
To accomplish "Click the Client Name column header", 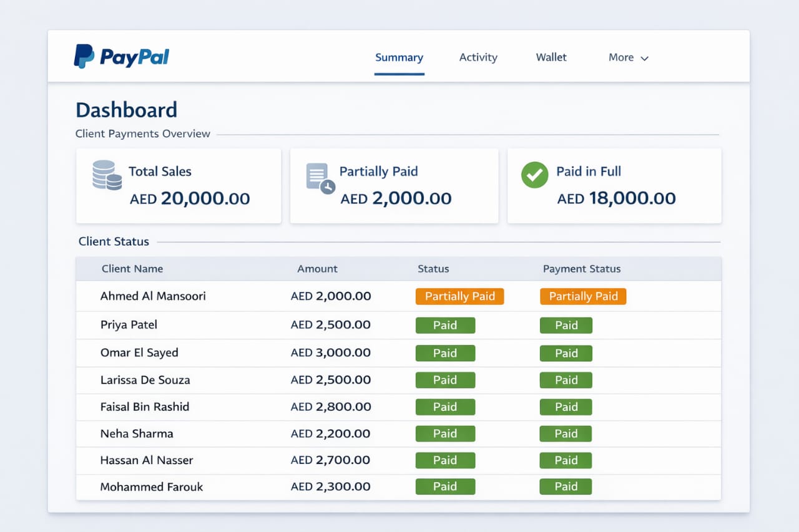I will pos(132,269).
